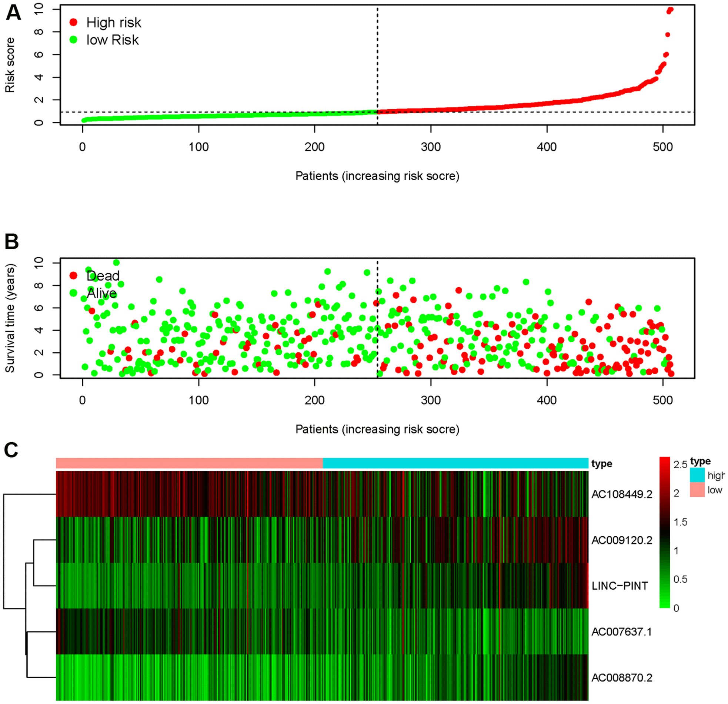Viewport: 728px width, 704px height.
Task: Click the panel B letter label
Action: click(11, 242)
